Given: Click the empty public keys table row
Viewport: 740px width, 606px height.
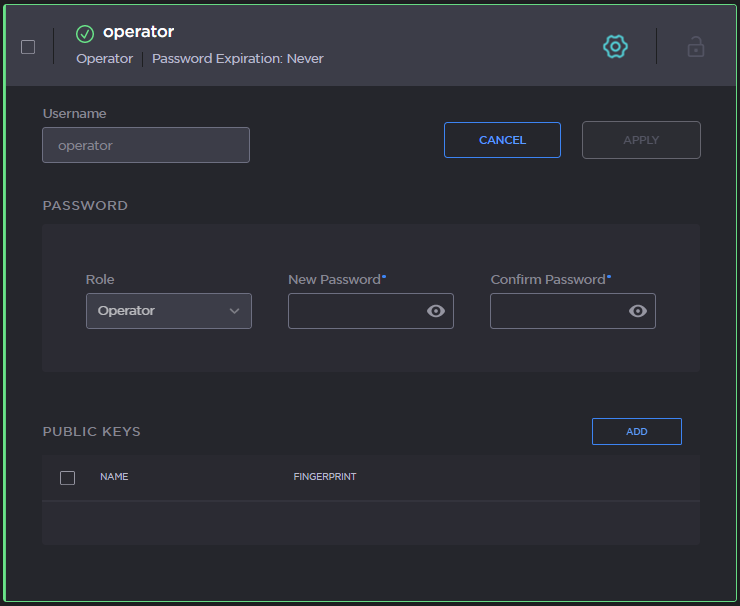Looking at the screenshot, I should (370, 523).
